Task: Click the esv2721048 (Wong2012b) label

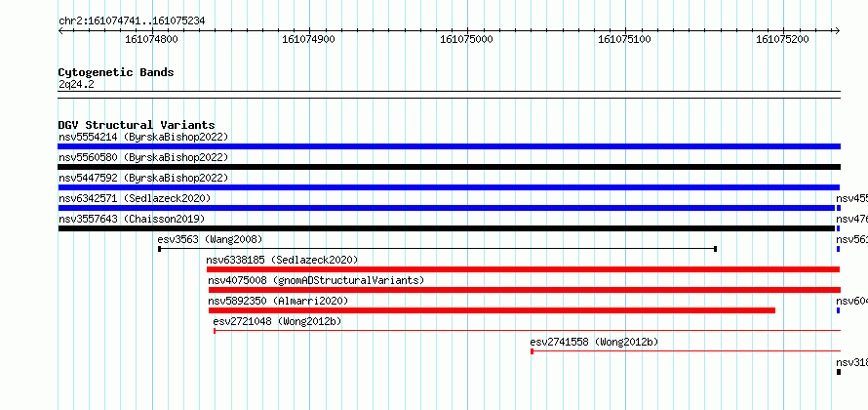Action: pos(277,321)
